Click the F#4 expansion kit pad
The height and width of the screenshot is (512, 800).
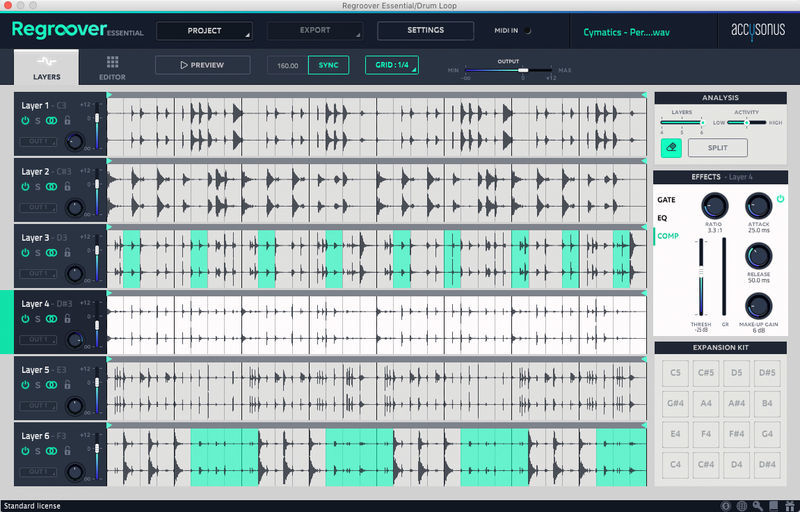point(736,434)
